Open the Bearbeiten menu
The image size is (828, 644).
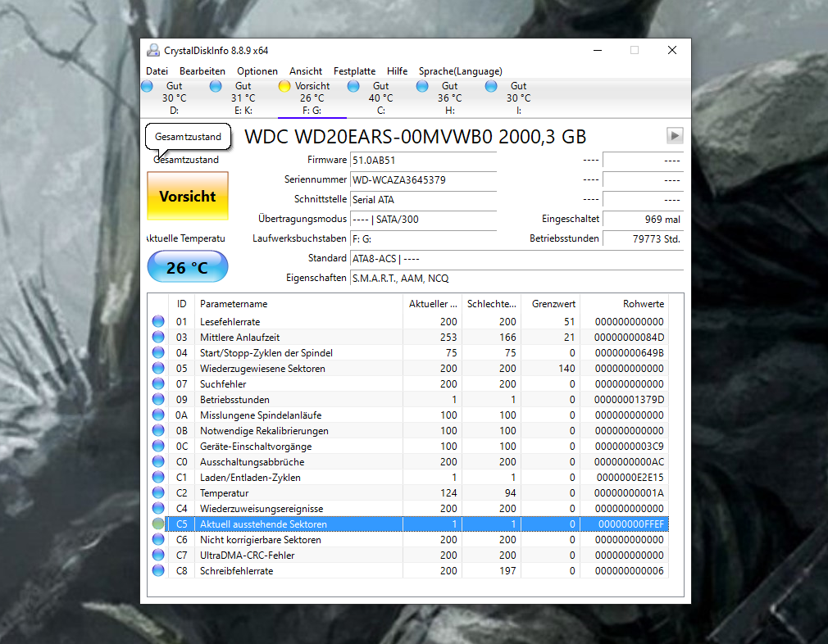[x=202, y=71]
